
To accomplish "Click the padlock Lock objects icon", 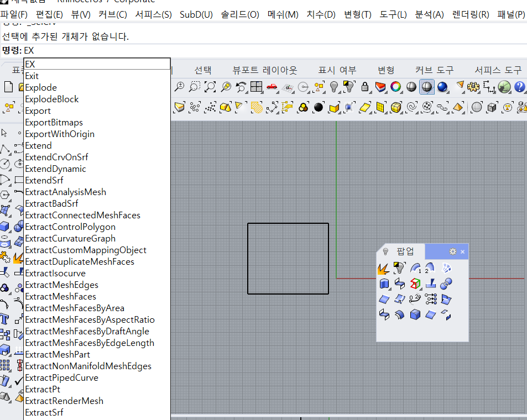I will [364, 87].
